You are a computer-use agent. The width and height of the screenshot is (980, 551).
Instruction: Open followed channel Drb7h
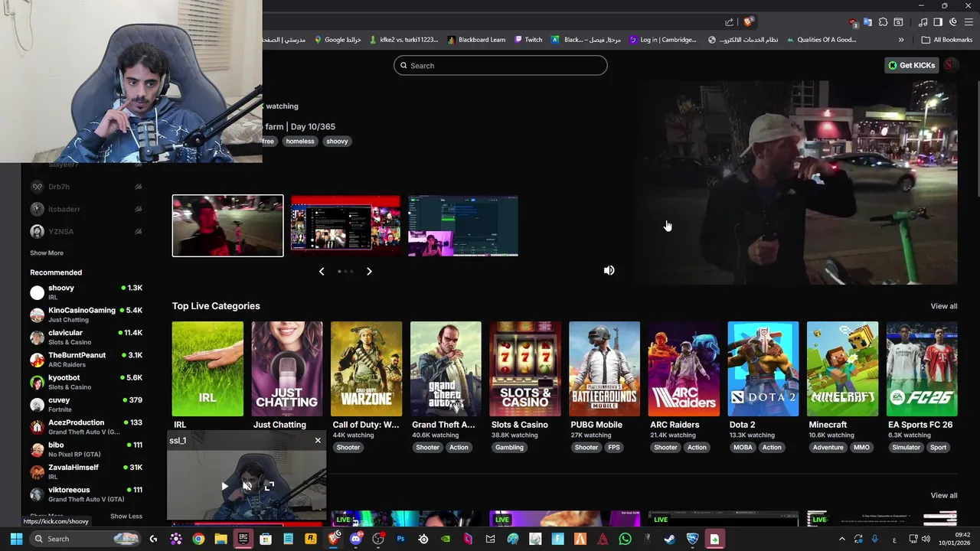click(86, 187)
